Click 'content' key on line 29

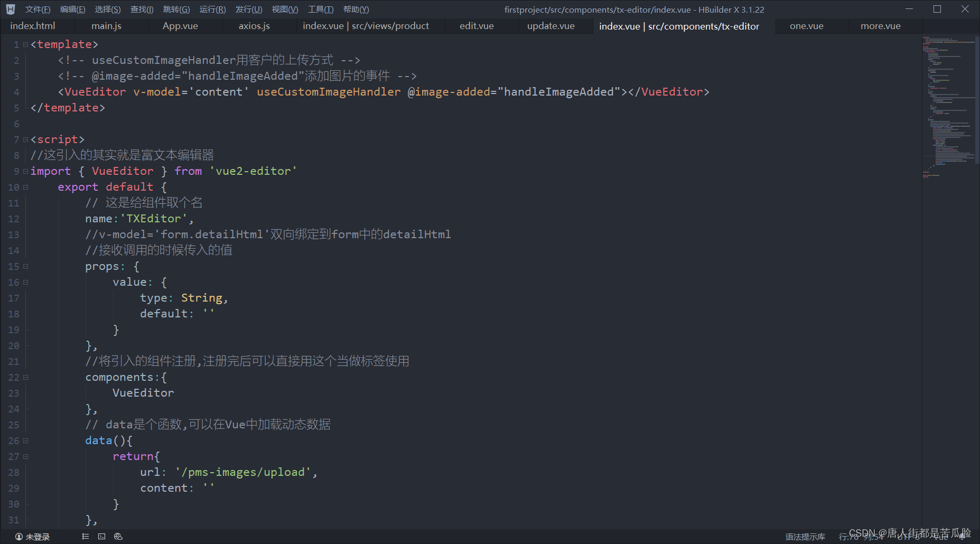(x=164, y=488)
